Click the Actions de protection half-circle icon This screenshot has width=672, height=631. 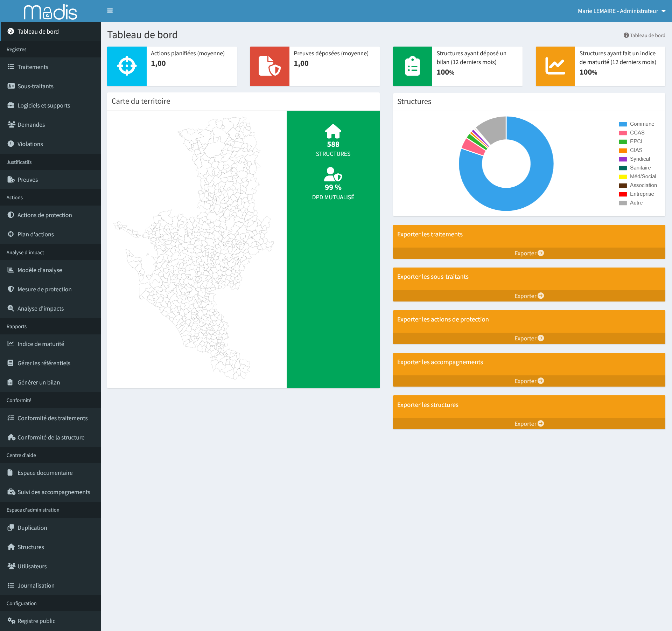coord(11,215)
